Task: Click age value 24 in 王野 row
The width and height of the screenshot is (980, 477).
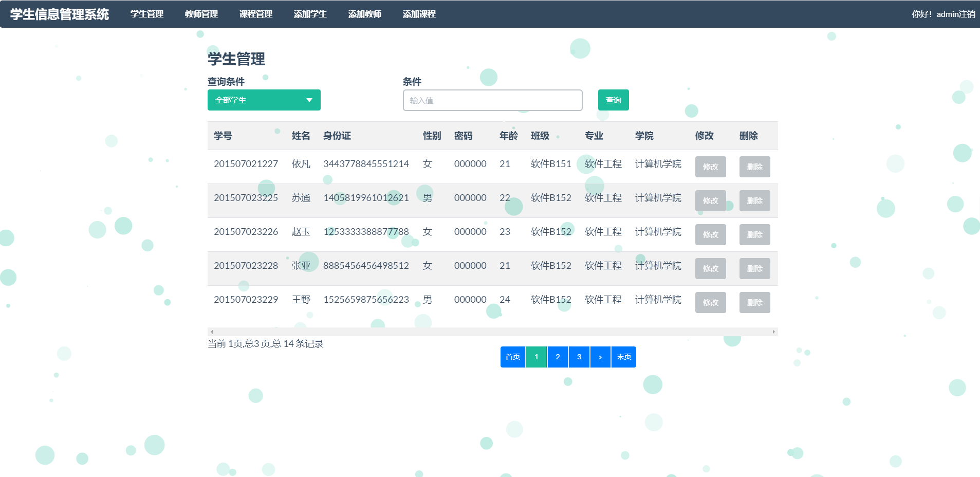Action: pyautogui.click(x=505, y=299)
